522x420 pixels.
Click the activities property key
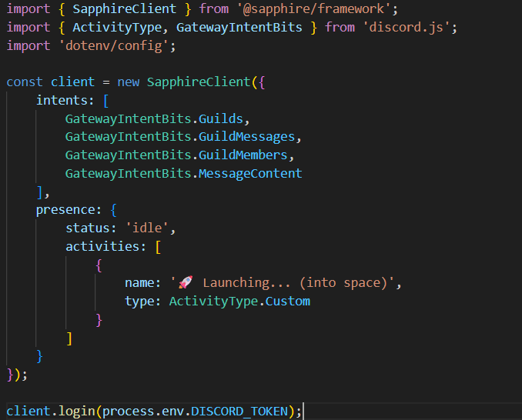click(102, 246)
